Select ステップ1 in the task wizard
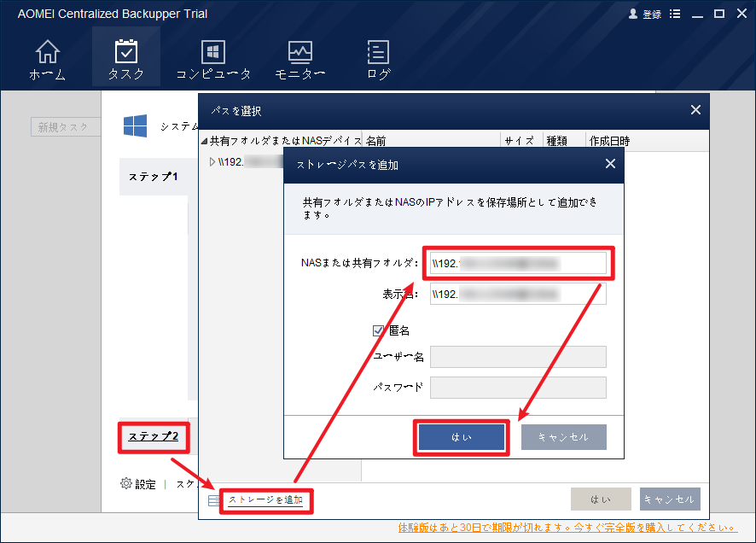Viewport: 756px width, 543px height. pyautogui.click(x=154, y=177)
